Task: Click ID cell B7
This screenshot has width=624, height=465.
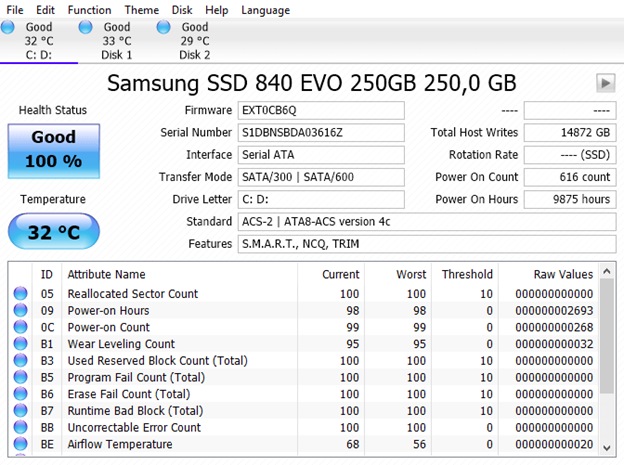Action: click(47, 410)
